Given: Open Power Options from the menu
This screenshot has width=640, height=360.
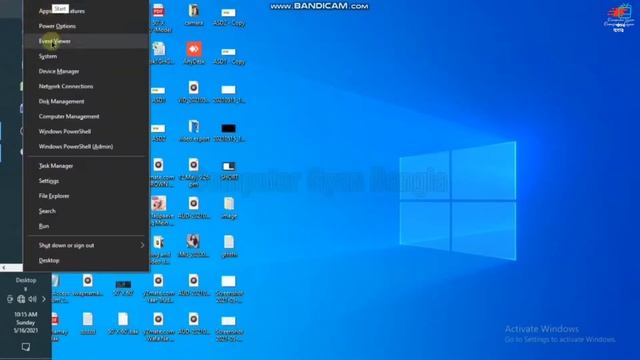Looking at the screenshot, I should point(86,26).
